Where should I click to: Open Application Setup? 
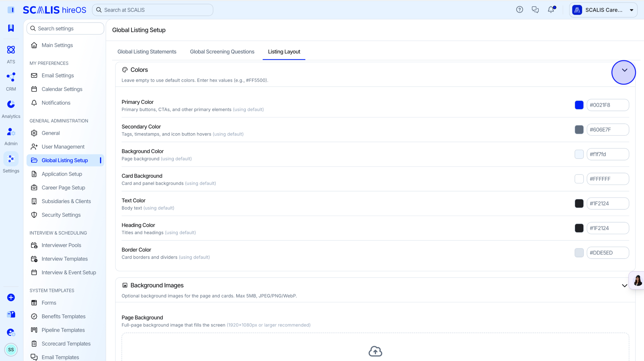tap(65, 174)
